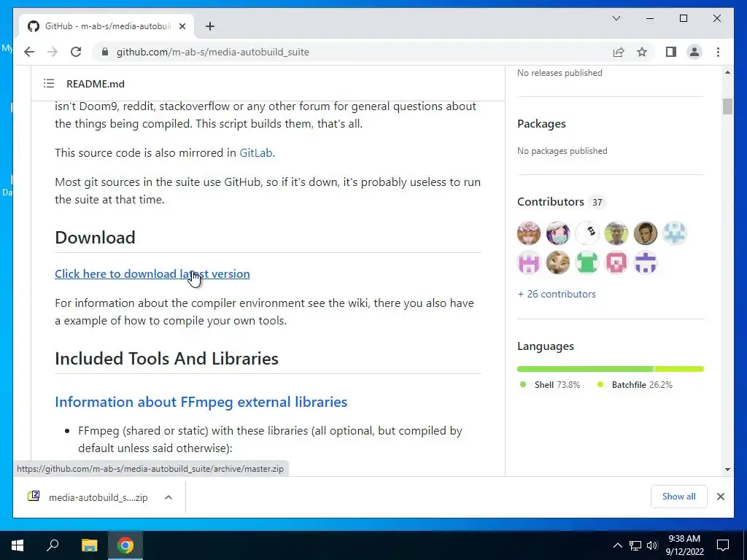Click the README.md file name header
Screen dimensions: 747x560
point(96,84)
